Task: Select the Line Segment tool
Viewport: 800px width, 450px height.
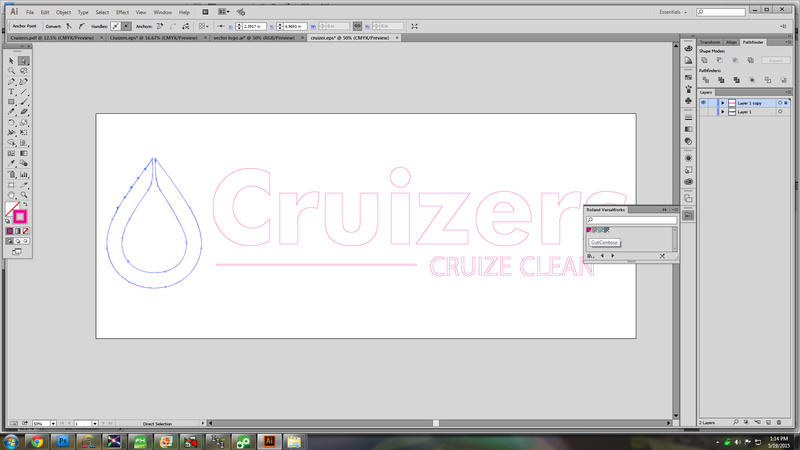Action: [23, 92]
